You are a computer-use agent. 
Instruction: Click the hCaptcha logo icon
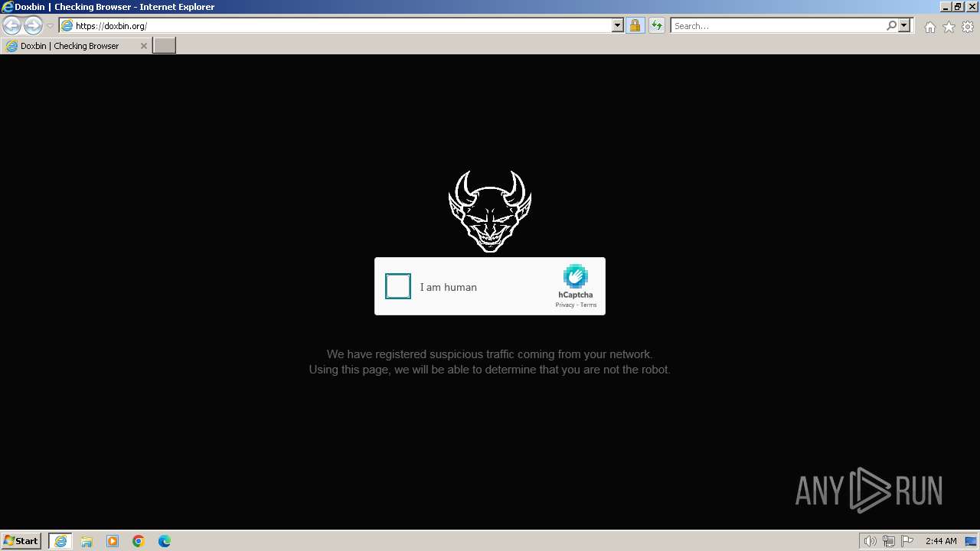point(575,276)
